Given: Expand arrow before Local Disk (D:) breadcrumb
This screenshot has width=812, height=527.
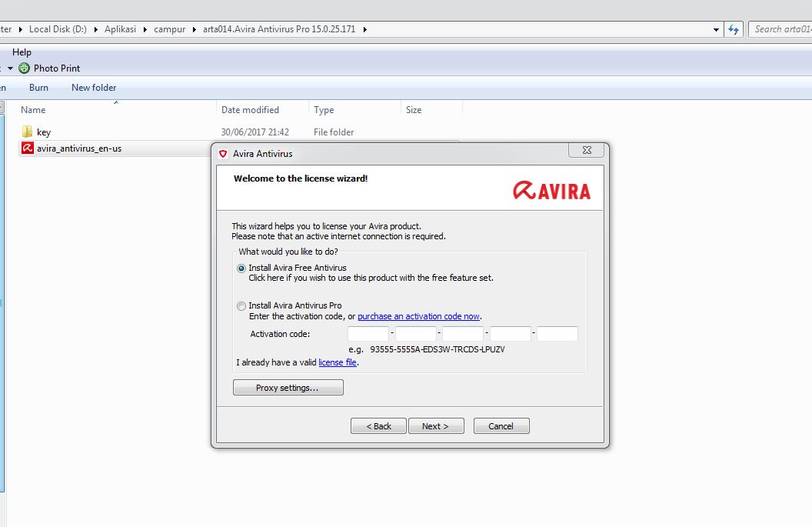Looking at the screenshot, I should coord(21,29).
